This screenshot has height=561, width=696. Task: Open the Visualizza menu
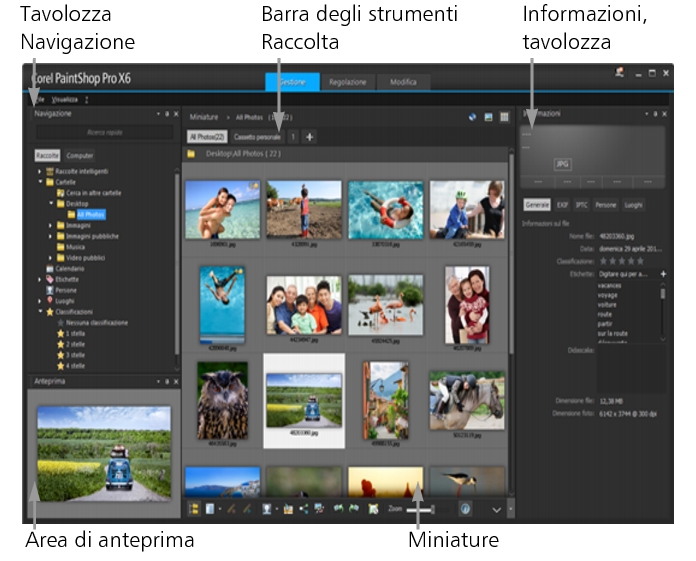click(x=64, y=100)
